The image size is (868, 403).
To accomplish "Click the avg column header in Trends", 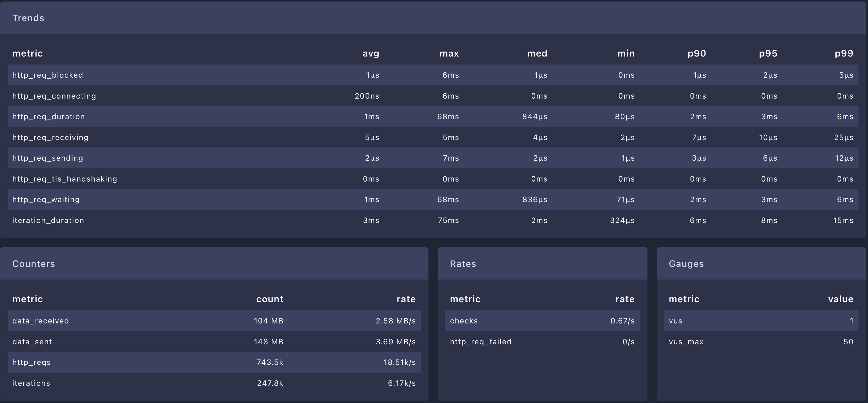I will pos(371,53).
